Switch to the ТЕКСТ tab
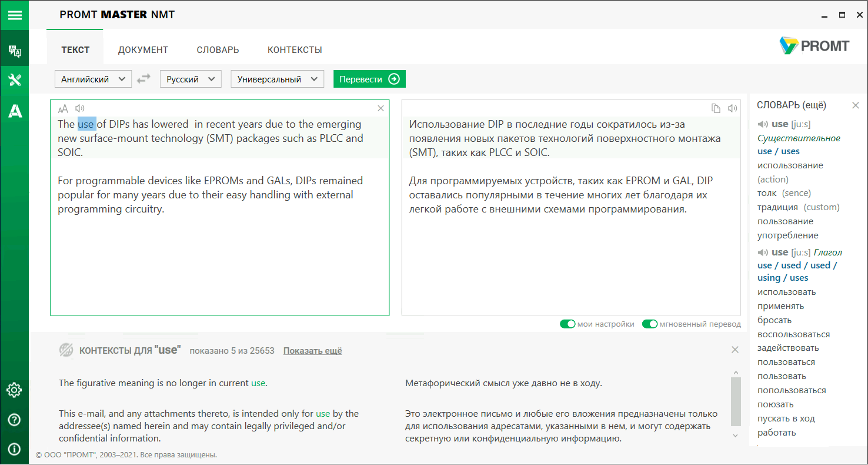This screenshot has width=868, height=465. click(75, 50)
